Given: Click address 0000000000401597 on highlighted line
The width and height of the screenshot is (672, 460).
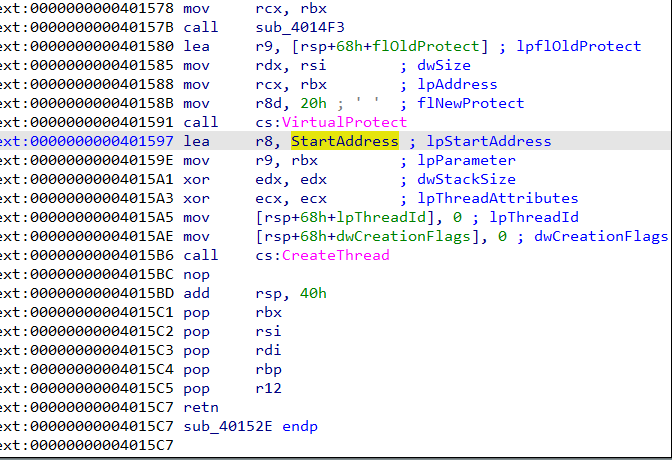Looking at the screenshot, I should tap(102, 141).
